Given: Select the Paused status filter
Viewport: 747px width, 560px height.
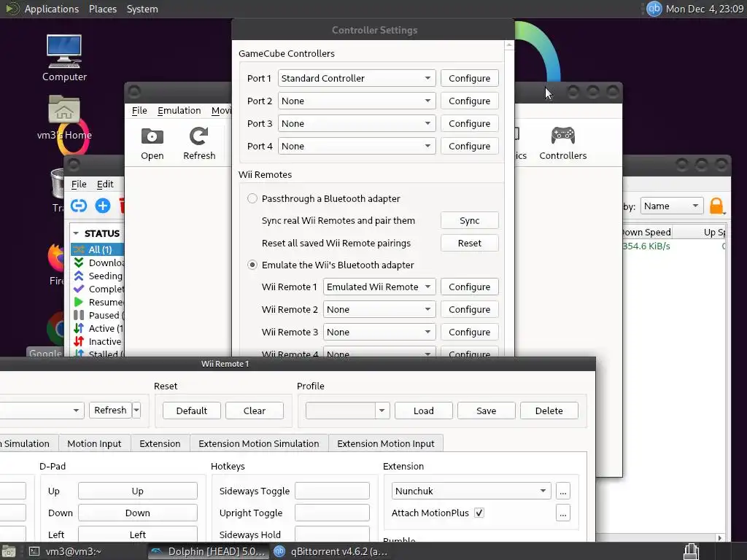Looking at the screenshot, I should 98,315.
